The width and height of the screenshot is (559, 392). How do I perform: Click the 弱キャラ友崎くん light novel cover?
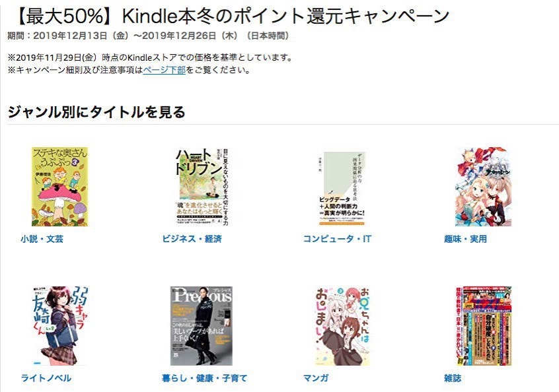60,326
